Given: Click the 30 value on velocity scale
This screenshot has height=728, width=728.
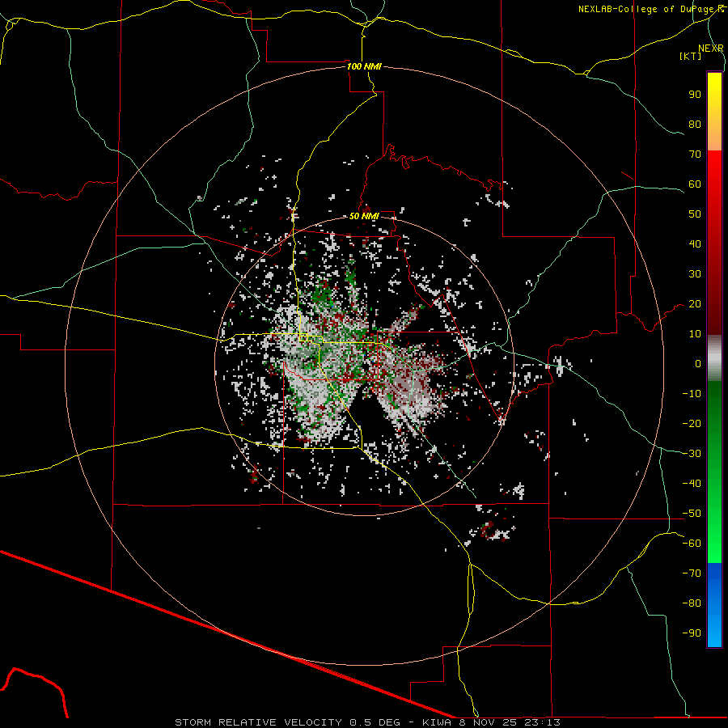Looking at the screenshot, I should pyautogui.click(x=695, y=274).
